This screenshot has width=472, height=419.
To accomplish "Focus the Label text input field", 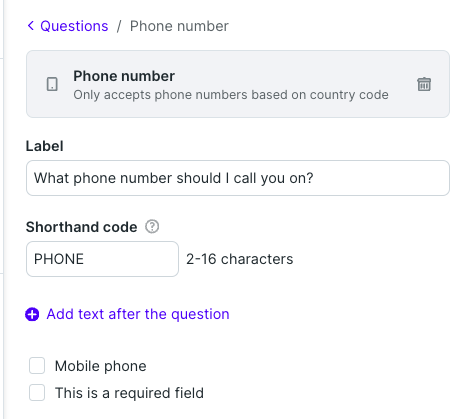I will click(238, 178).
